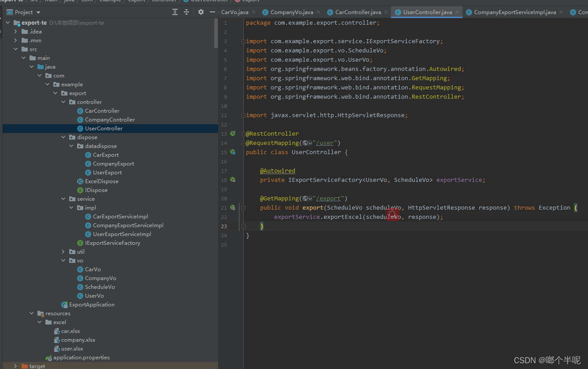The width and height of the screenshot is (588, 369).
Task: Select UserController in project tree
Action: [x=104, y=129]
